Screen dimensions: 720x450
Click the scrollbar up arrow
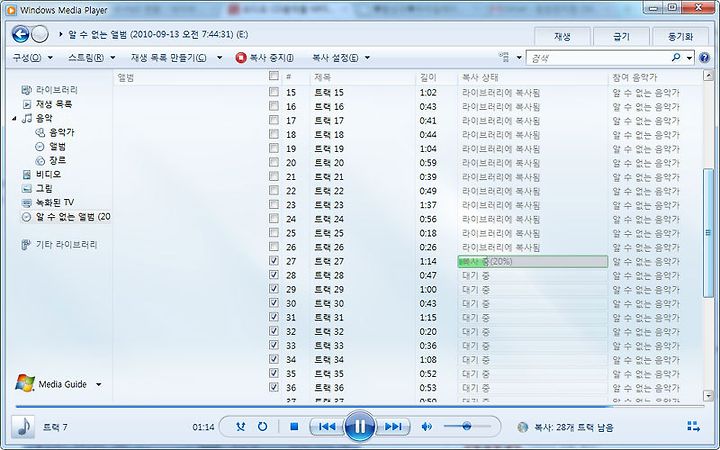[x=708, y=76]
